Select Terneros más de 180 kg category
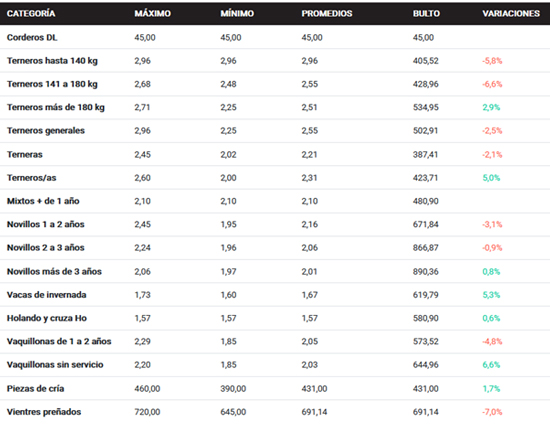 56,107
